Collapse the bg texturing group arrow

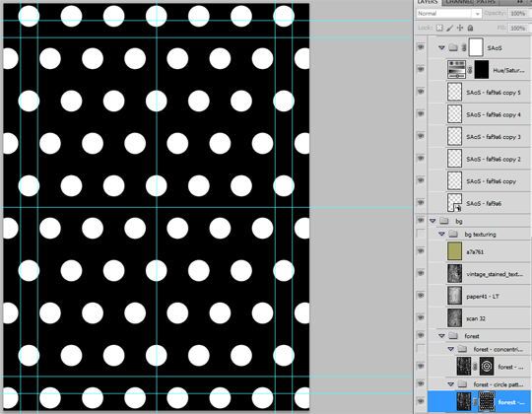[x=441, y=234]
